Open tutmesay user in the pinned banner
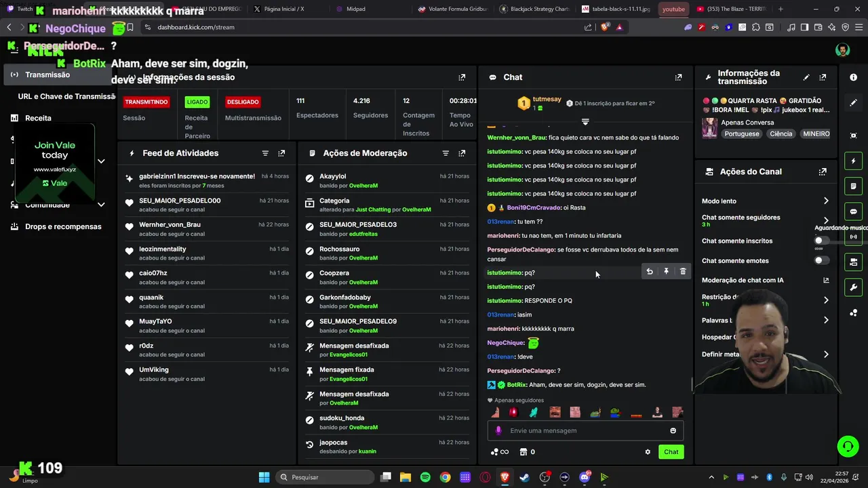Viewport: 868px width, 488px height. [x=547, y=100]
